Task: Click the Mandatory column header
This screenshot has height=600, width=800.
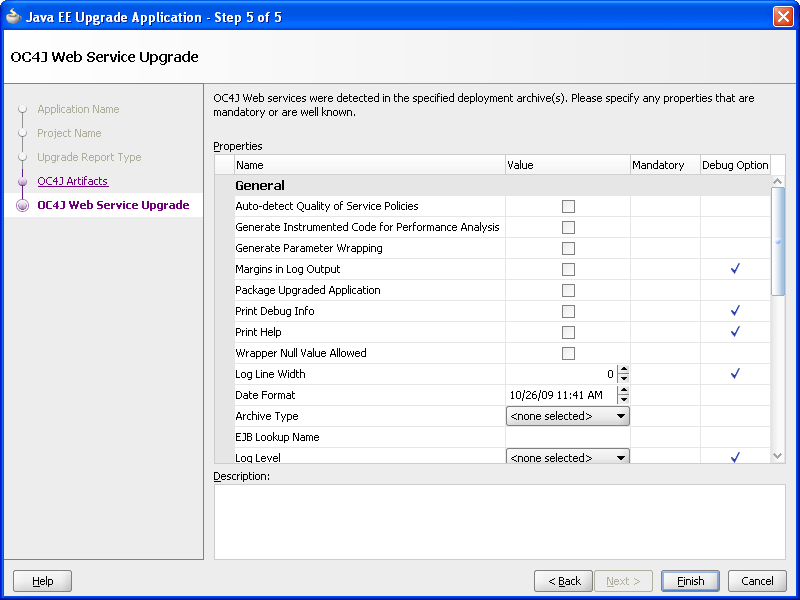Action: [665, 165]
